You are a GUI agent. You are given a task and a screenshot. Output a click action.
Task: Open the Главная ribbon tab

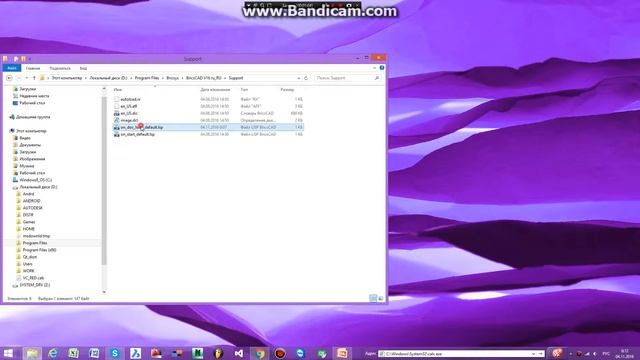[x=33, y=68]
